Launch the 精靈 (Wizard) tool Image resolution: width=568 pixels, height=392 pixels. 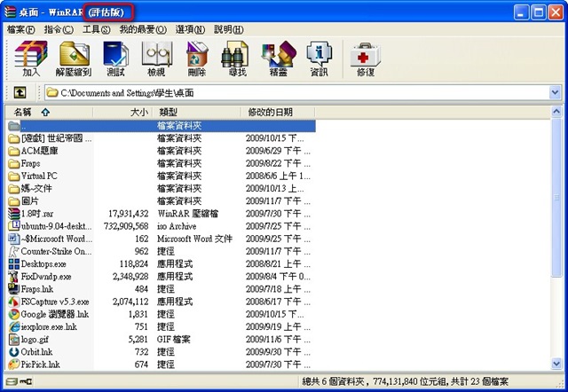278,59
